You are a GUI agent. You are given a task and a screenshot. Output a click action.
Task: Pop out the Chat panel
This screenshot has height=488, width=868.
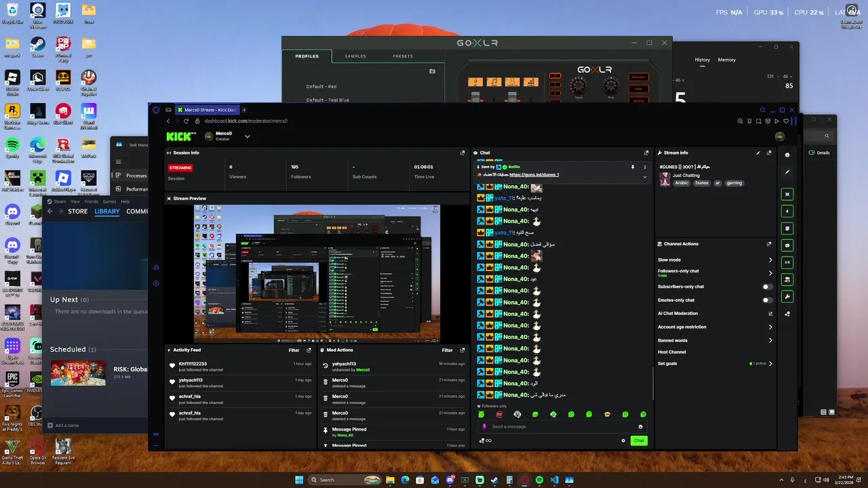pos(646,153)
